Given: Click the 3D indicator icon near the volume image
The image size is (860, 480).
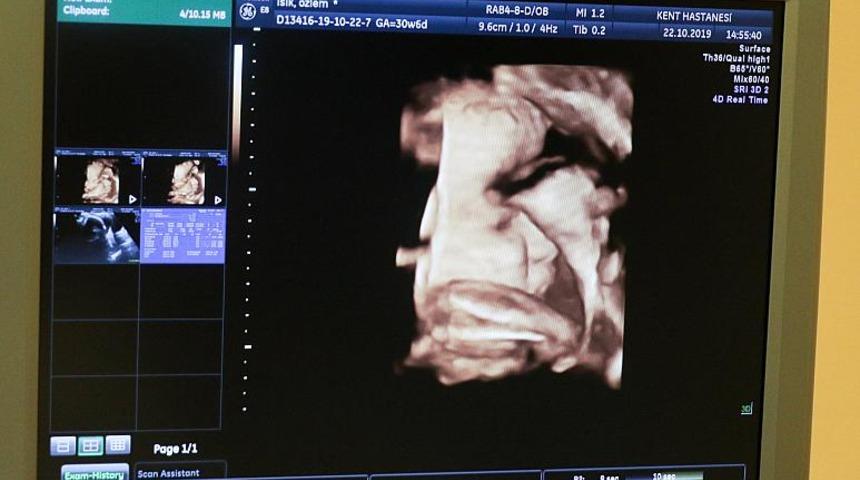Looking at the screenshot, I should point(746,408).
